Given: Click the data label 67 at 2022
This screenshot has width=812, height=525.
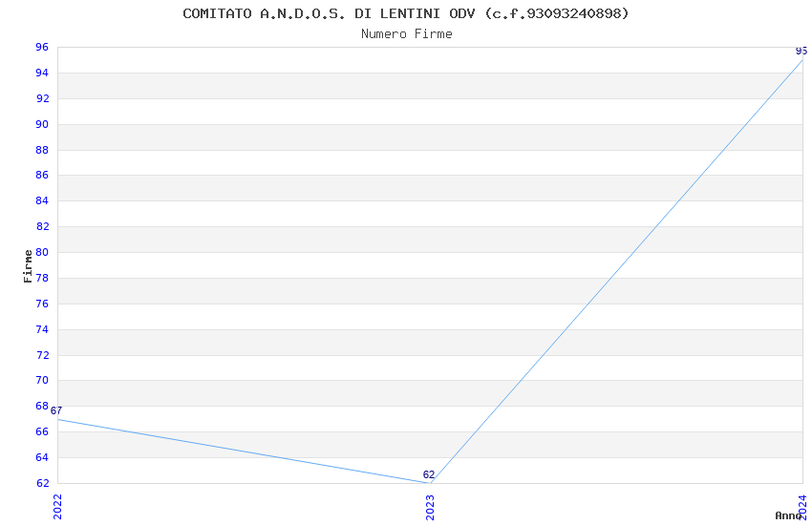Looking at the screenshot, I should [x=56, y=410].
